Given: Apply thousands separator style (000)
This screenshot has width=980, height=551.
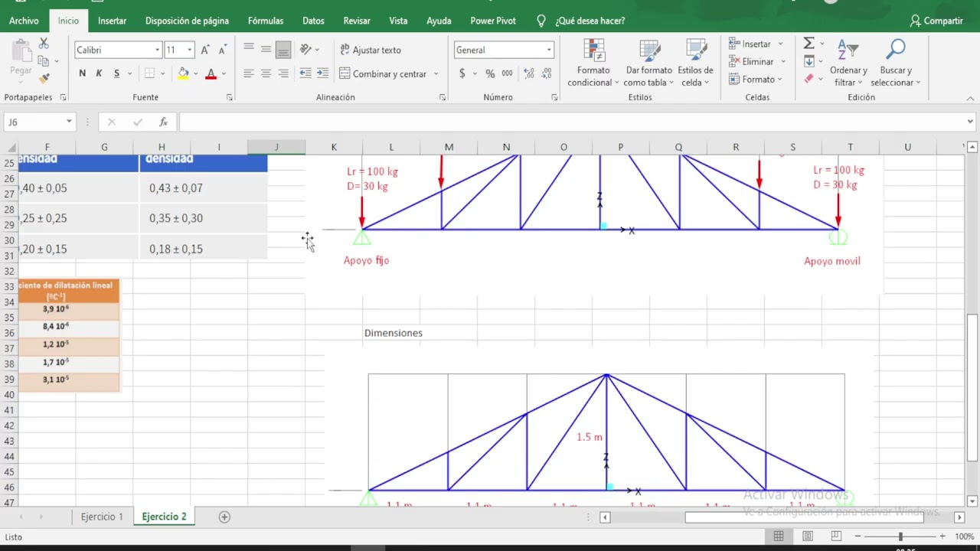Looking at the screenshot, I should (x=508, y=73).
